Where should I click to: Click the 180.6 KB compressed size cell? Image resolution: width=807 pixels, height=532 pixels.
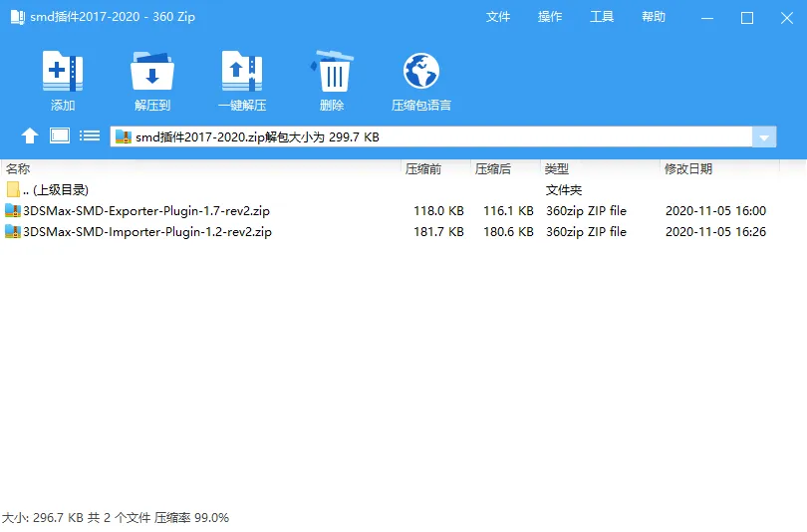(x=508, y=232)
